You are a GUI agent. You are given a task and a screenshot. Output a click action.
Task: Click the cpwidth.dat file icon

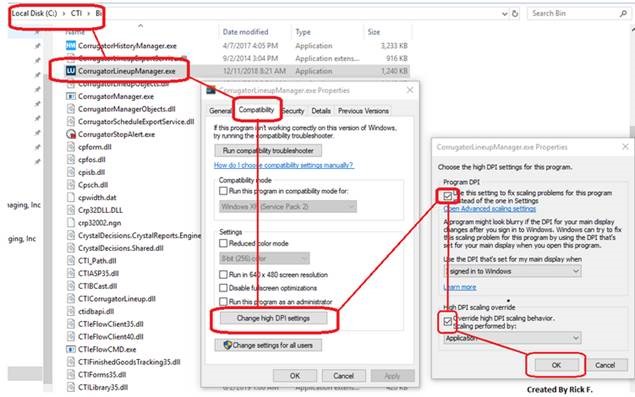point(71,197)
